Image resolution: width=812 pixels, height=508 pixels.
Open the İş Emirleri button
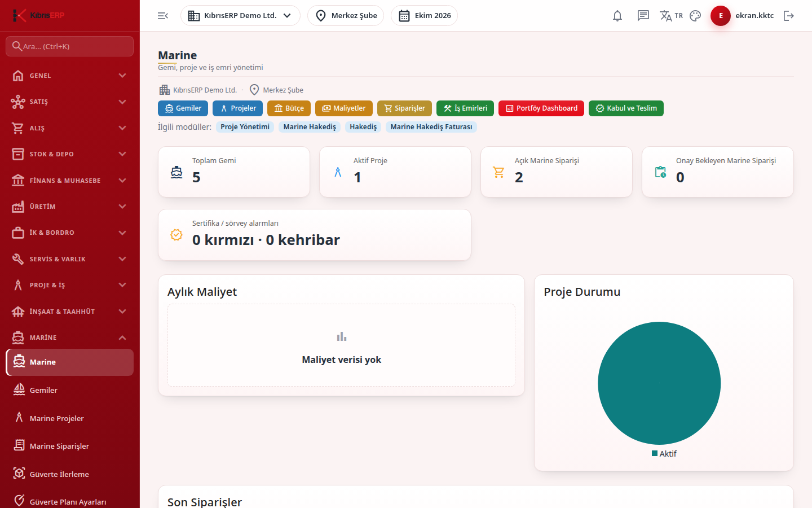pos(465,108)
